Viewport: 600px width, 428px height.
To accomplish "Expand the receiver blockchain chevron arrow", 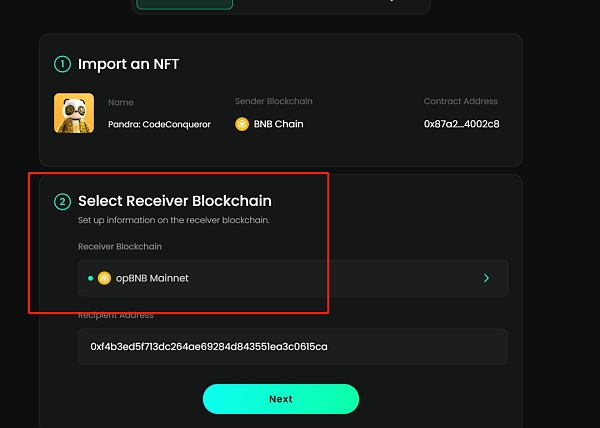I will pyautogui.click(x=486, y=278).
